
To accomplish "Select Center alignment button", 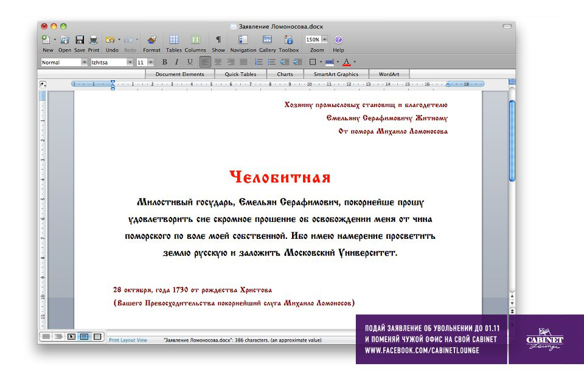I will [218, 62].
